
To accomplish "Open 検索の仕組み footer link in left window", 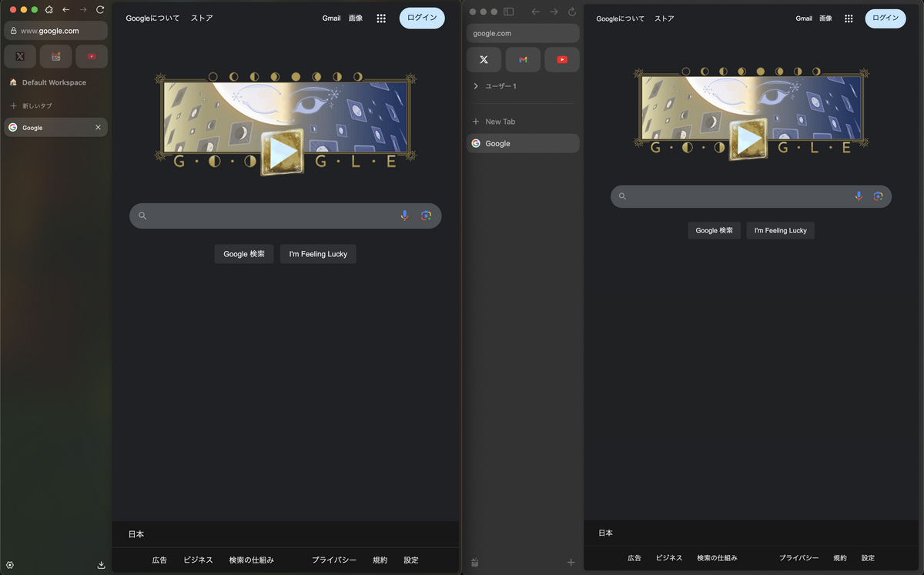I will click(251, 560).
